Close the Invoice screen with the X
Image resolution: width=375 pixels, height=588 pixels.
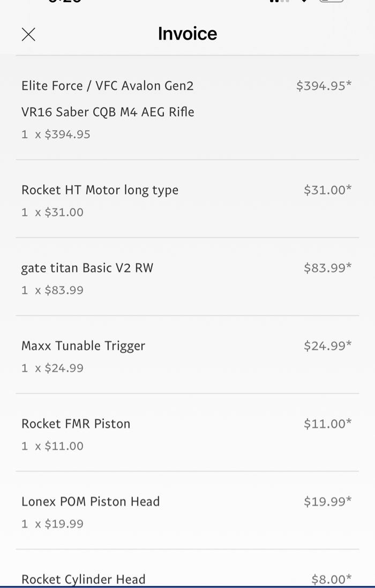point(28,35)
